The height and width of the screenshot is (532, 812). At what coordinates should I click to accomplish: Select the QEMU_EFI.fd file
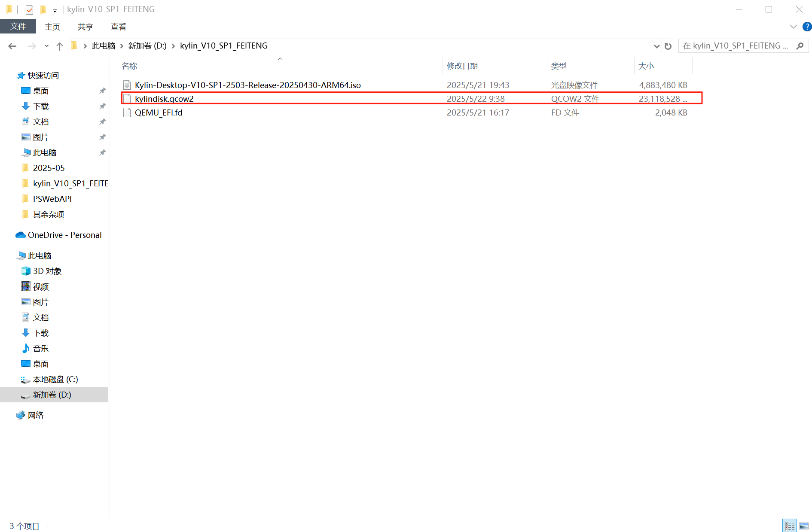pyautogui.click(x=159, y=112)
